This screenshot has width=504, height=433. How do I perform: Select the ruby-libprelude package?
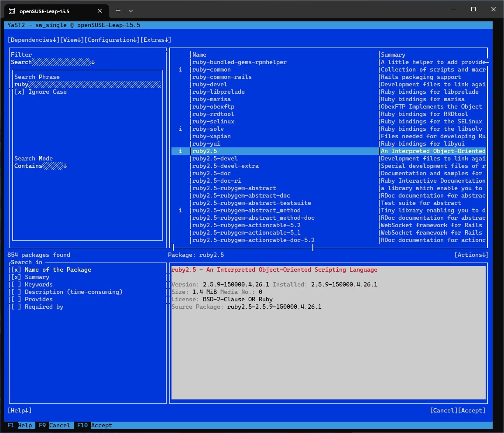click(x=329, y=92)
